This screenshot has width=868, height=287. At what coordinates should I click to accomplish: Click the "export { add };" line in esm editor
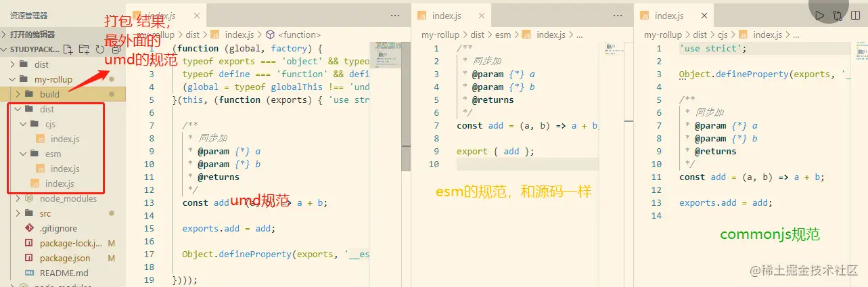click(495, 151)
